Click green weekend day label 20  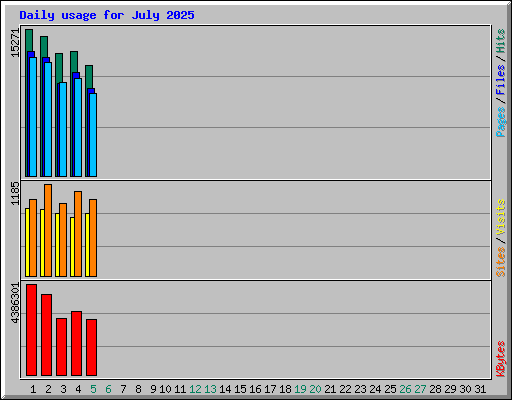click(x=315, y=389)
